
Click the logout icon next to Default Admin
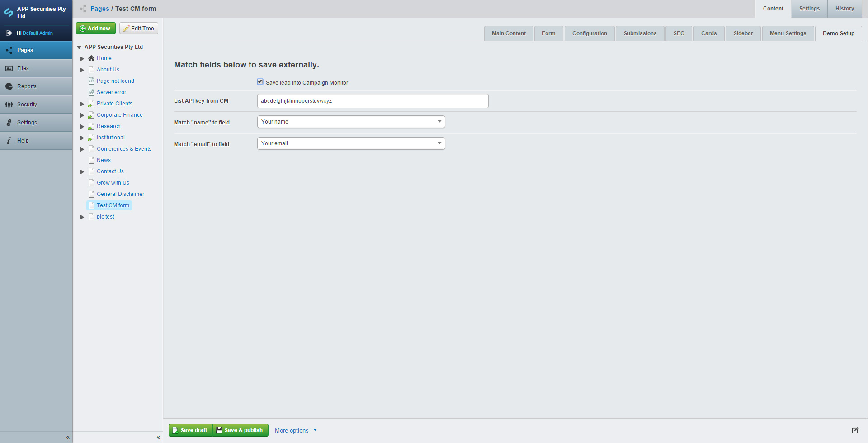(9, 33)
